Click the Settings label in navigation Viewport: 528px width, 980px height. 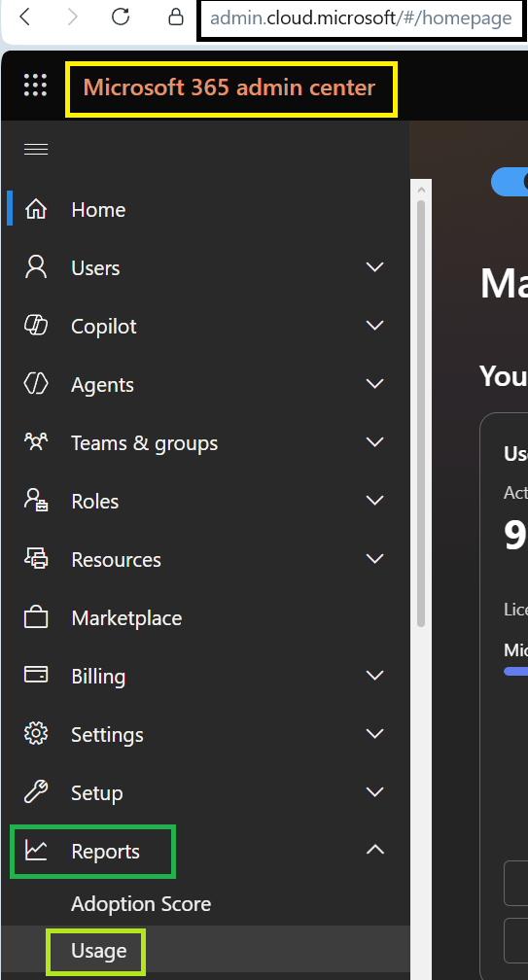click(108, 735)
